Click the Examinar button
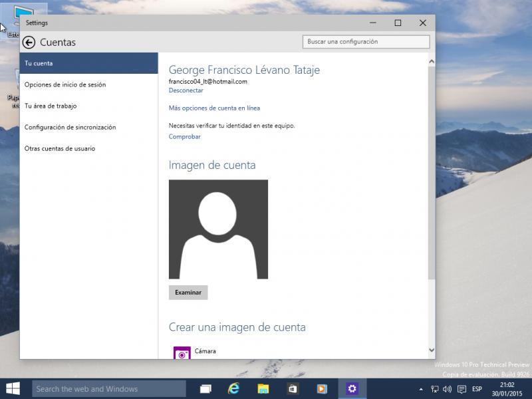The width and height of the screenshot is (532, 399). tap(188, 293)
